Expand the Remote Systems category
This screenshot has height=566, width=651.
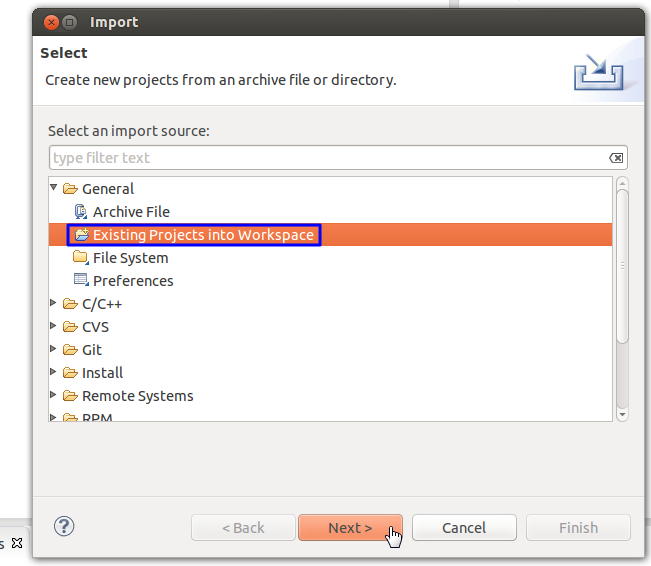[54, 396]
